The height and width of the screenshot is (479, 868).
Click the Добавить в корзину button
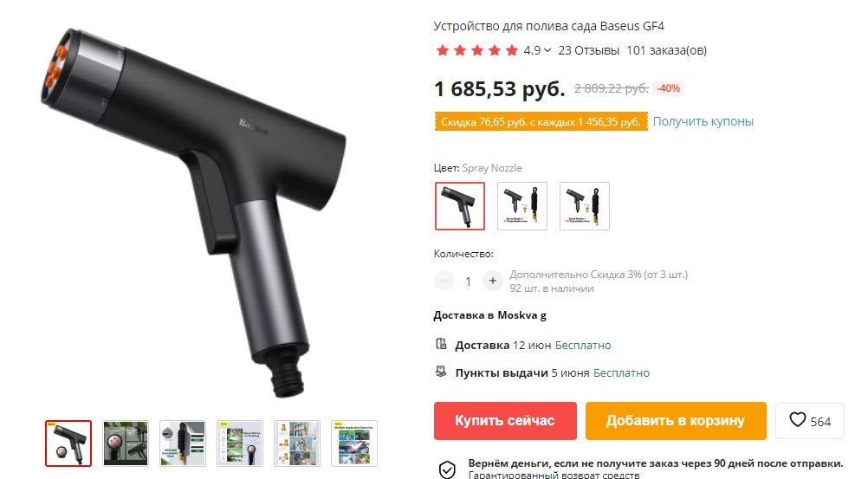tap(676, 421)
